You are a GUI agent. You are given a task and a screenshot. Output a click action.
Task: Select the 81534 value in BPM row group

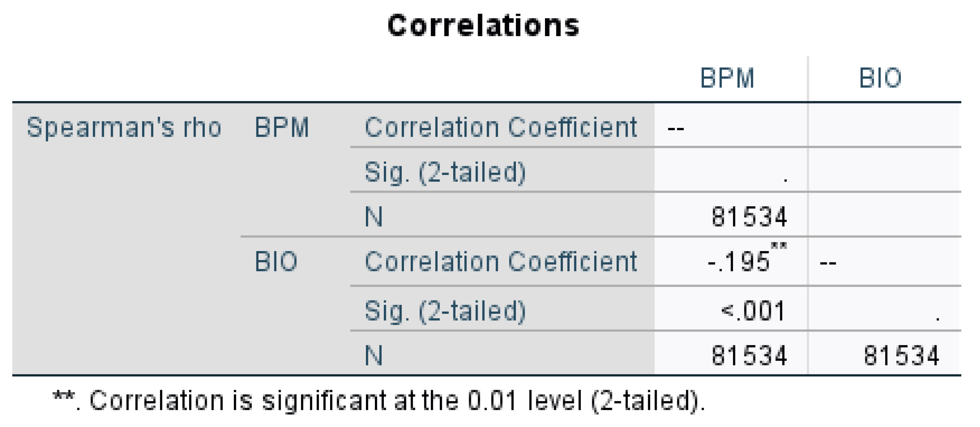749,217
